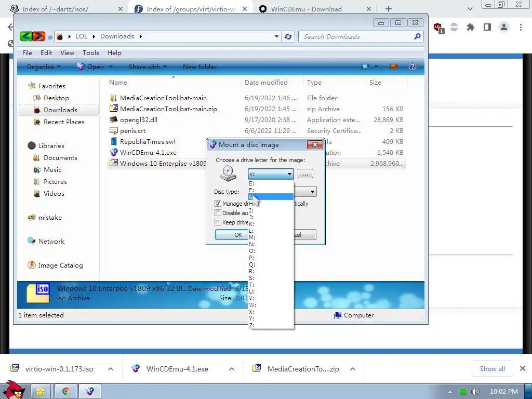The height and width of the screenshot is (399, 532).
Task: Choose drive letter E: from list
Action: (x=271, y=183)
